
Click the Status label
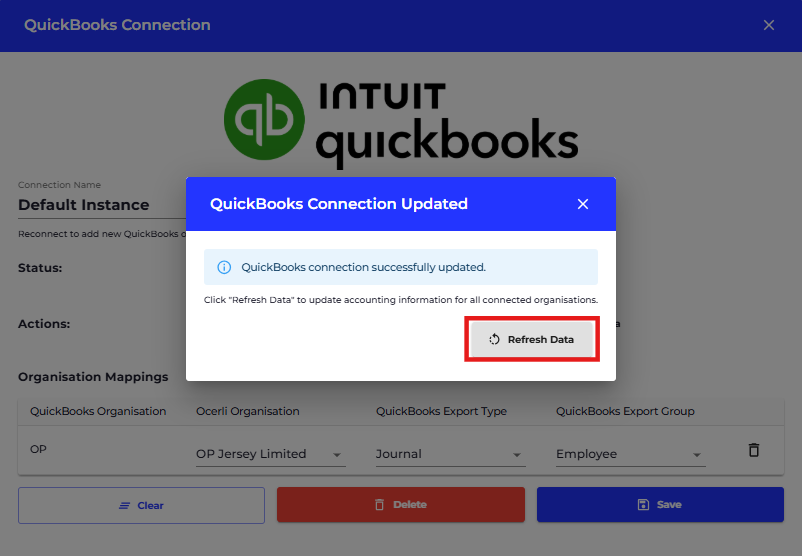click(x=40, y=268)
